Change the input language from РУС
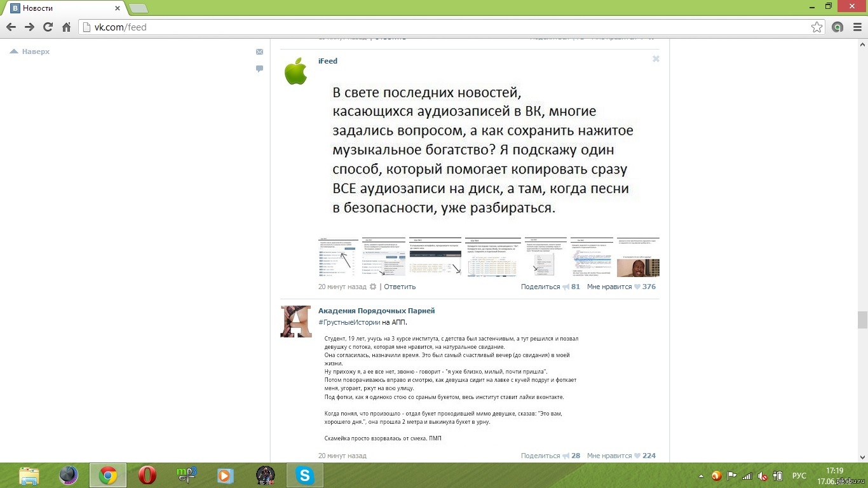Image resolution: width=868 pixels, height=488 pixels. coord(799,476)
